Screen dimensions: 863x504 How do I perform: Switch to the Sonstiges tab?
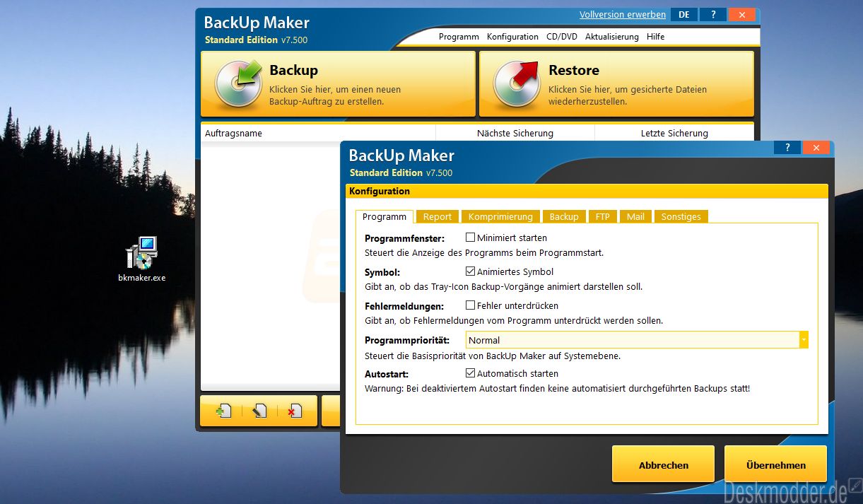(x=681, y=216)
